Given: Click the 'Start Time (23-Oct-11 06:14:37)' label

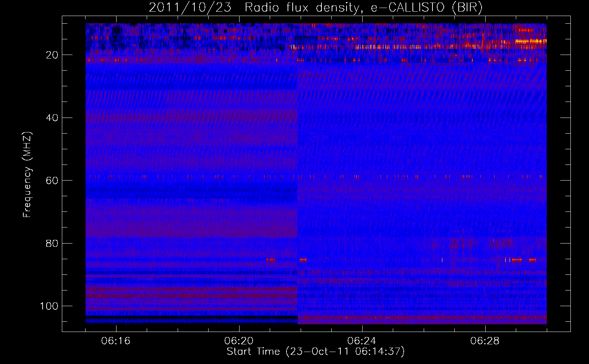Looking at the screenshot, I should coord(316,352).
